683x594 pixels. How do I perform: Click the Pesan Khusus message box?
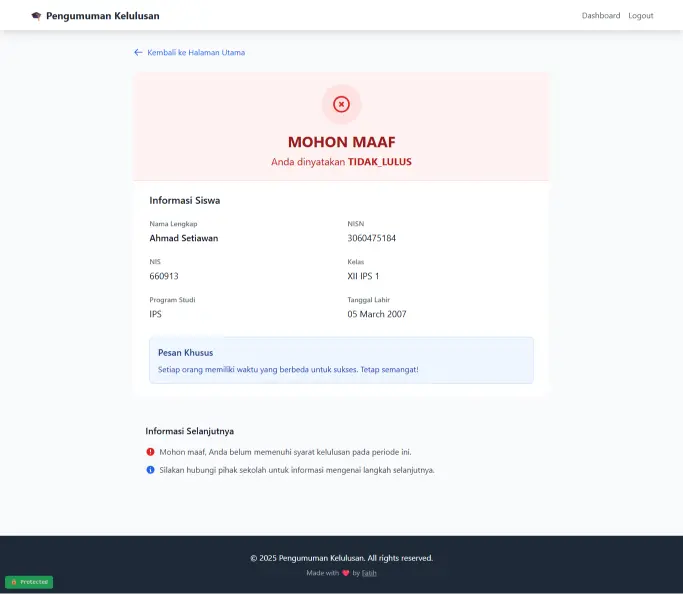341,360
